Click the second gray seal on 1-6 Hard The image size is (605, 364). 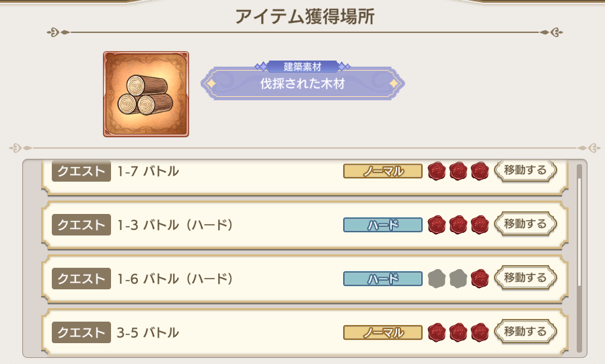[458, 278]
